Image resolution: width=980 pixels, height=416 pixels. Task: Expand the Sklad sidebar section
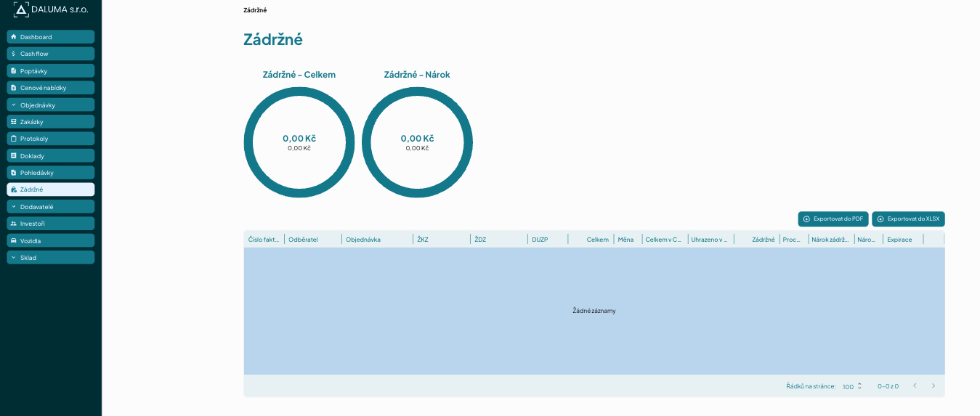click(x=51, y=258)
